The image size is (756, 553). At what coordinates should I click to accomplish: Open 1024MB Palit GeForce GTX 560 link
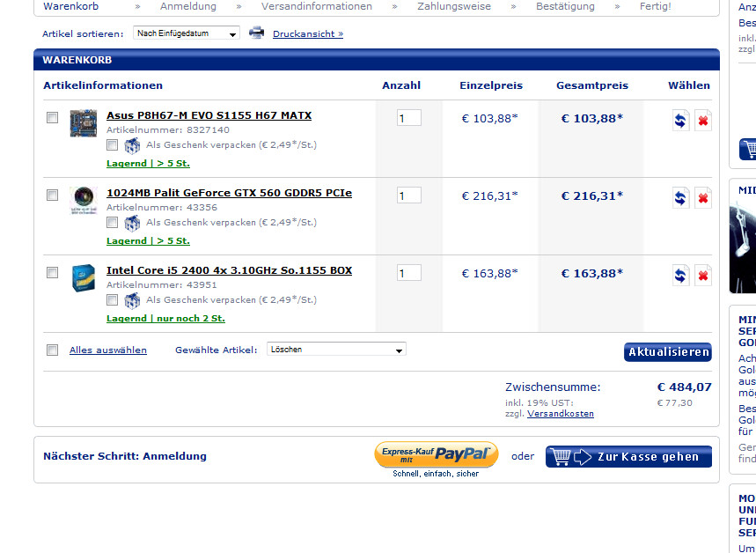[x=229, y=193]
